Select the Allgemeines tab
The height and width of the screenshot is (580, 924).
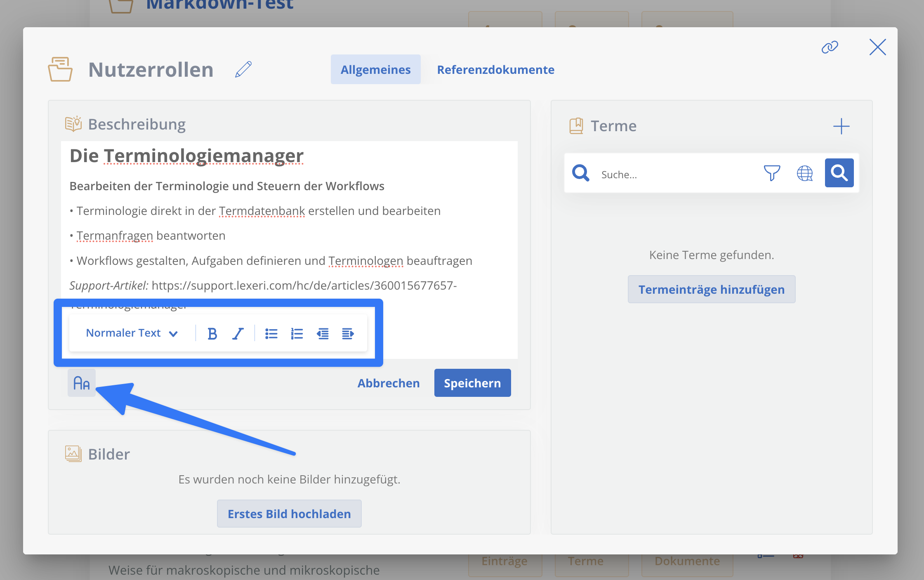coord(375,69)
